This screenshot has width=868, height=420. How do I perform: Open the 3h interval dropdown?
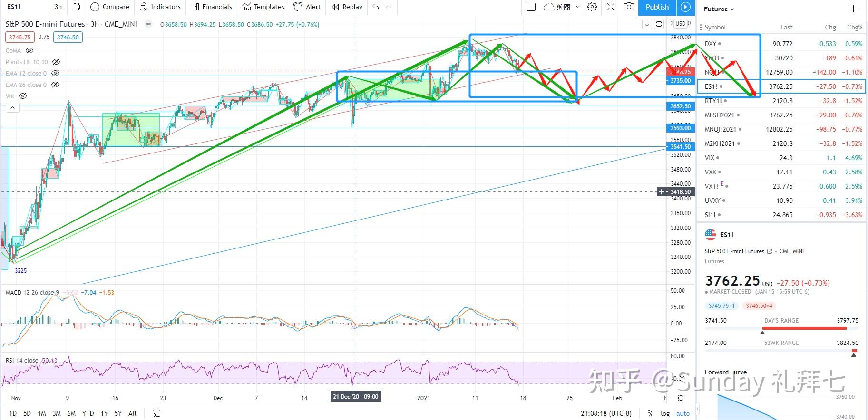click(58, 7)
